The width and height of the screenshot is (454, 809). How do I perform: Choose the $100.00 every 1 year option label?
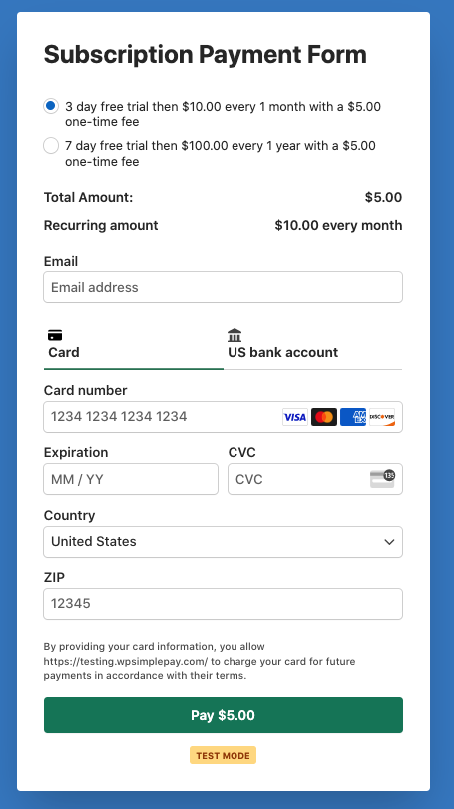(220, 154)
